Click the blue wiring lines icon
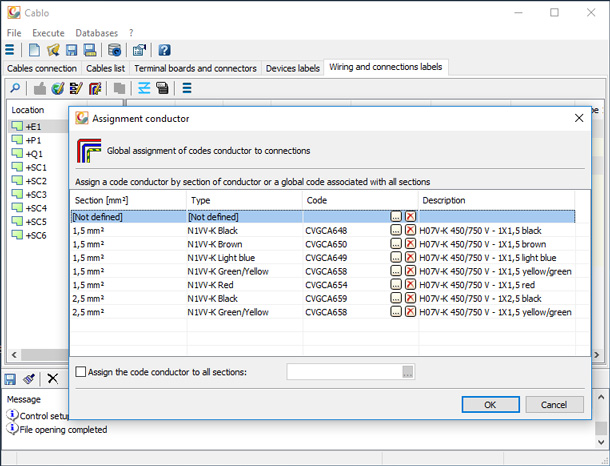The width and height of the screenshot is (610, 466). [144, 88]
